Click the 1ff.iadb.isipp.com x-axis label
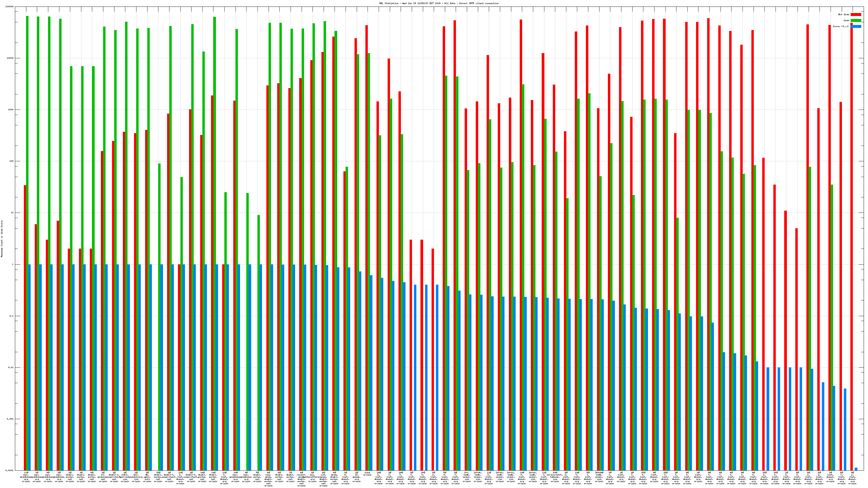 tap(467, 477)
